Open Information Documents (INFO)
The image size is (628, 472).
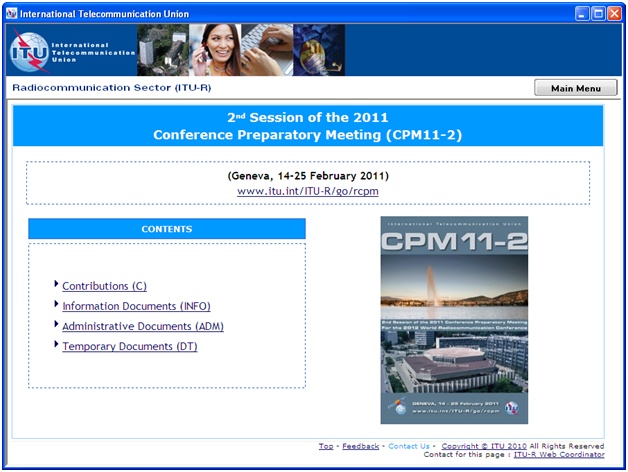click(x=136, y=306)
